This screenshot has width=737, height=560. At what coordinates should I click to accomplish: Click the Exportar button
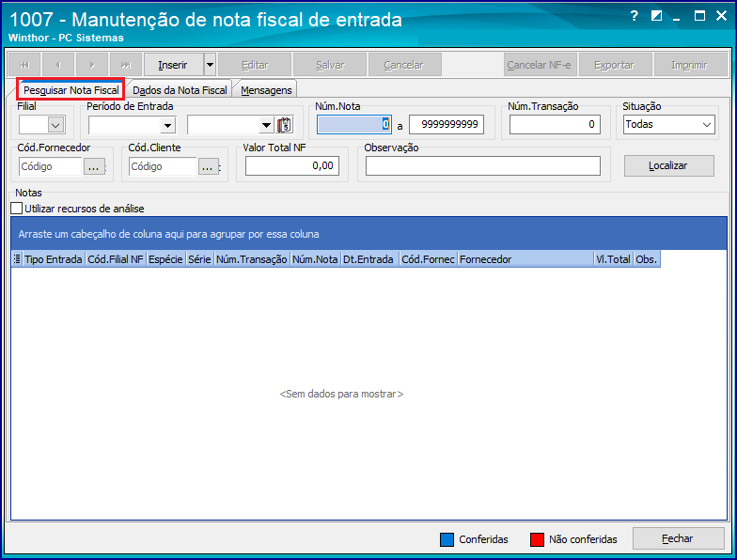(x=616, y=65)
